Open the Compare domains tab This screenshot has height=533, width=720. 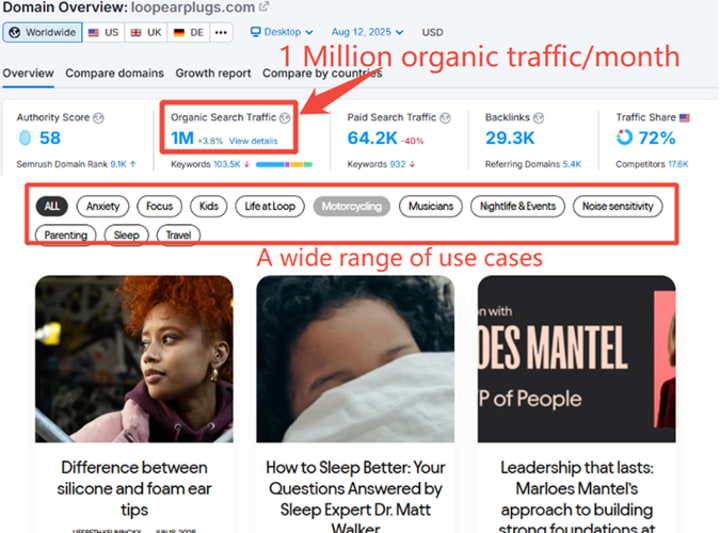coord(114,73)
